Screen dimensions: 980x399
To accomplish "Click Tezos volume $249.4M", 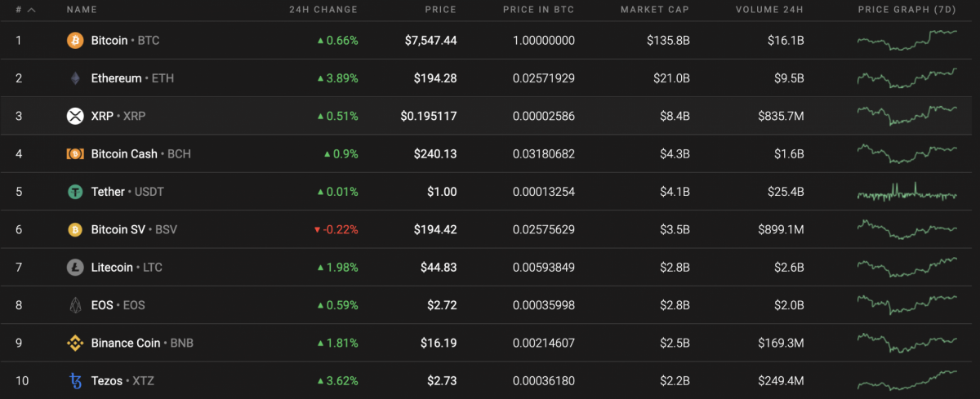I will coord(782,380).
